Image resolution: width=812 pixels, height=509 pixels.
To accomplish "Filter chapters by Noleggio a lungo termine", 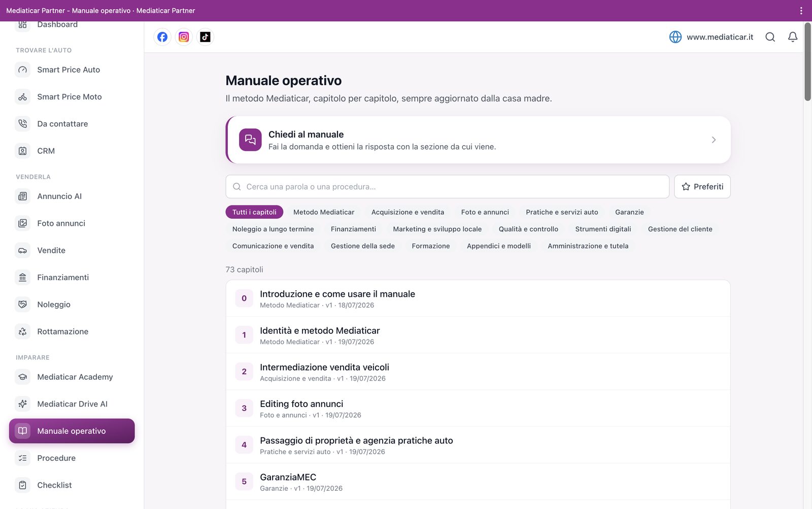I will click(x=273, y=229).
